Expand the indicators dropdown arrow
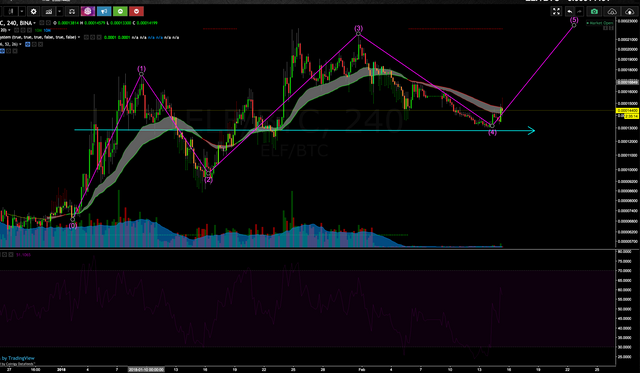 [x=60, y=11]
